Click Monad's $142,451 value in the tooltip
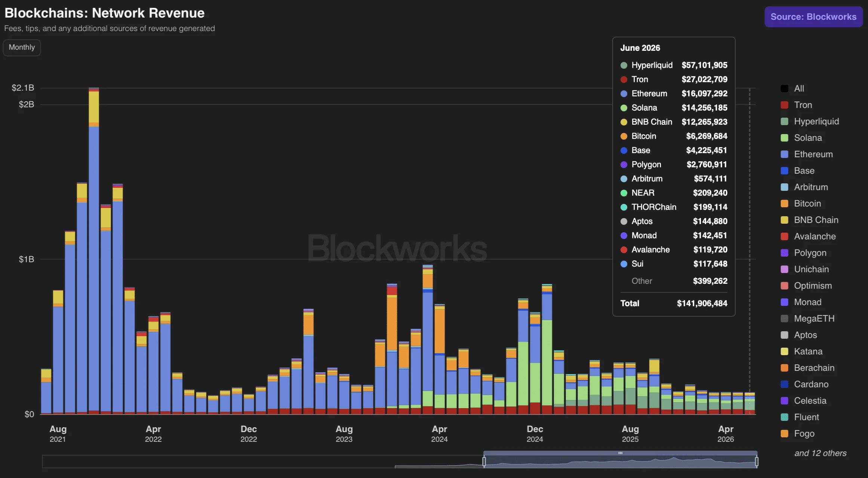The width and height of the screenshot is (868, 478). (710, 235)
